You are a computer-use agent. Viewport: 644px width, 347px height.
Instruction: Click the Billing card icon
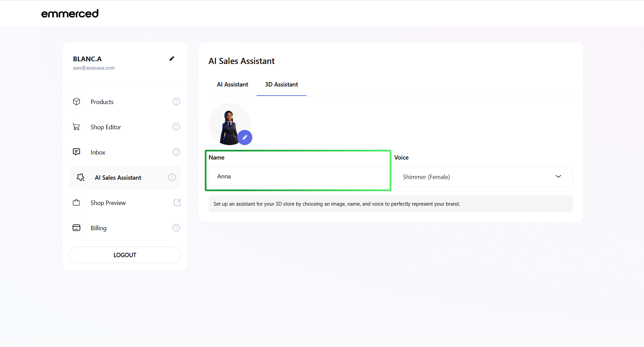click(76, 228)
